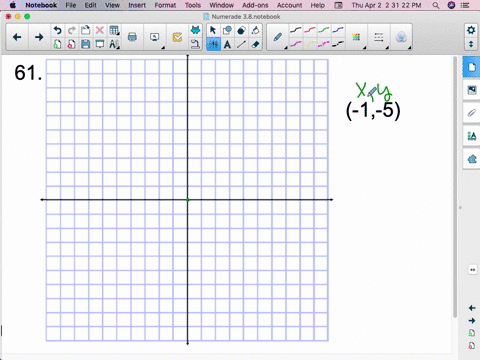This screenshot has width=480, height=360.
Task: Click sidebar delete page icon
Action: click(472, 346)
